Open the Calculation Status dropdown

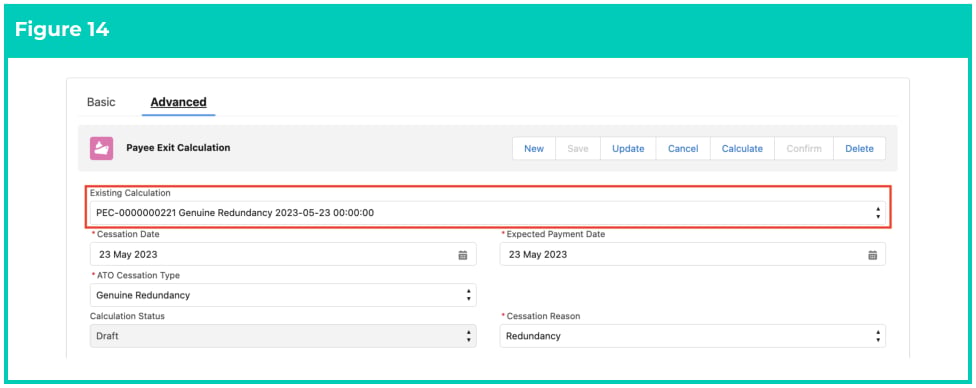(283, 336)
